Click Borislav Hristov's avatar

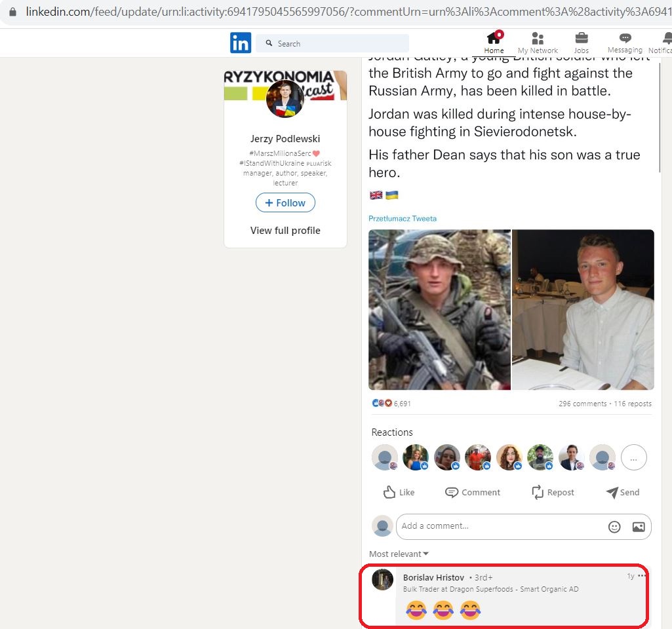click(x=382, y=579)
